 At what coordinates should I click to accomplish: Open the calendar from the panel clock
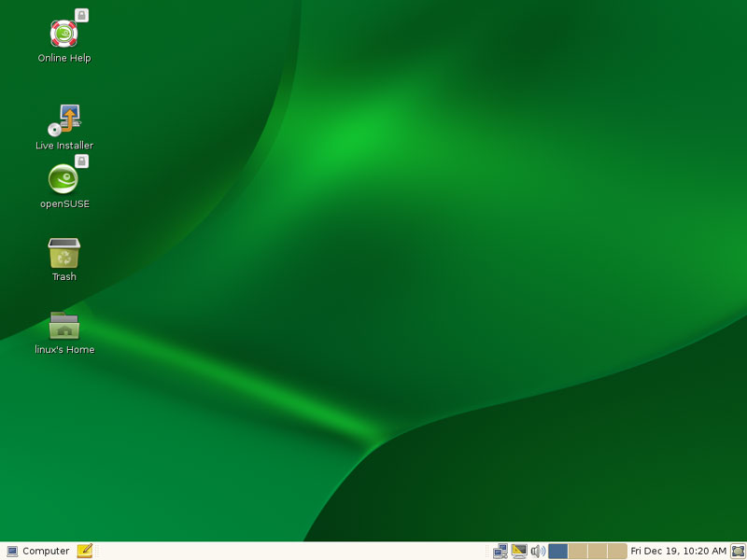679,551
